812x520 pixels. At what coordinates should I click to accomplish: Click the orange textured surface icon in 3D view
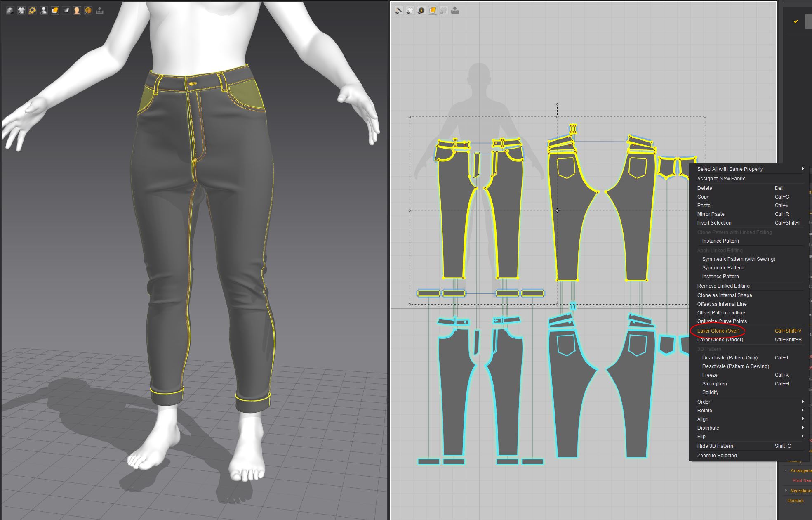[x=55, y=10]
